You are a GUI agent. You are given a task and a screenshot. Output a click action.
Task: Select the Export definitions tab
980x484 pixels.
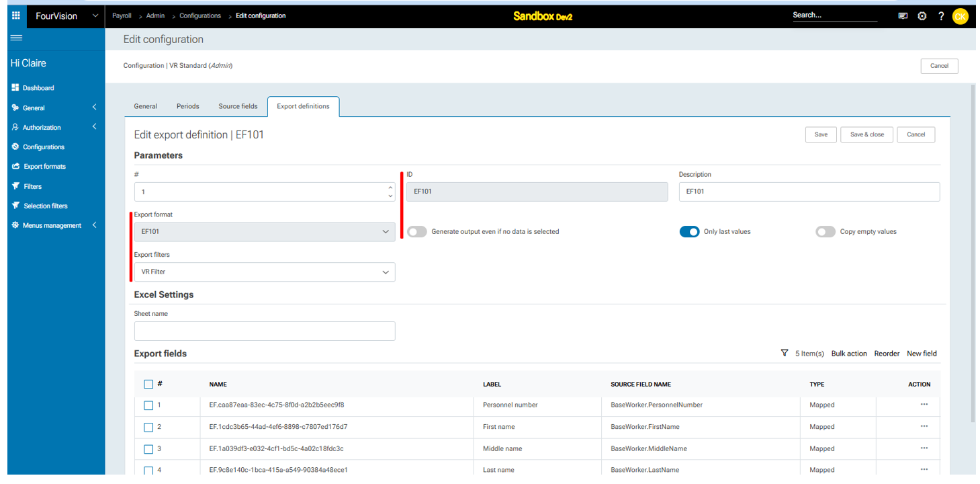(x=304, y=106)
